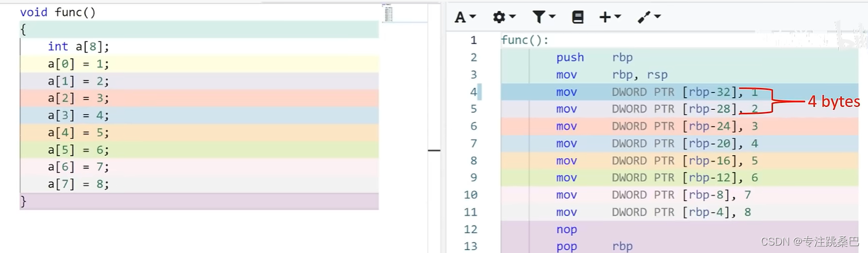868x253 pixels.
Task: Open the add tool wrench menu
Action: click(x=649, y=17)
